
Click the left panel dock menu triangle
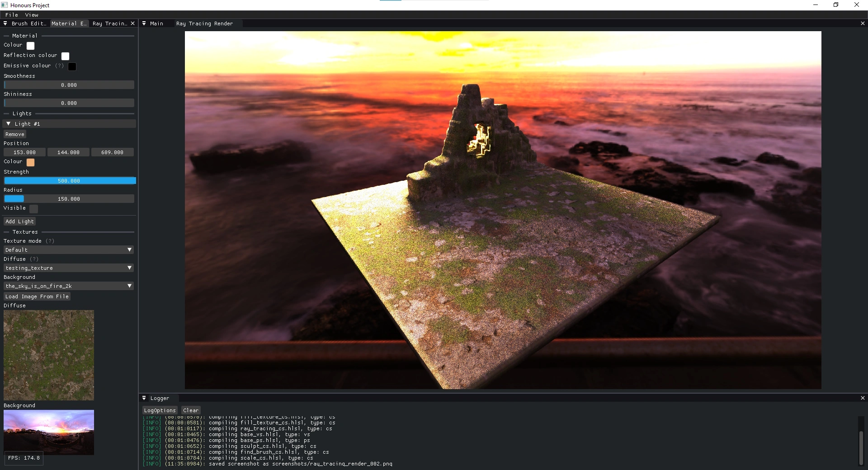(5, 23)
